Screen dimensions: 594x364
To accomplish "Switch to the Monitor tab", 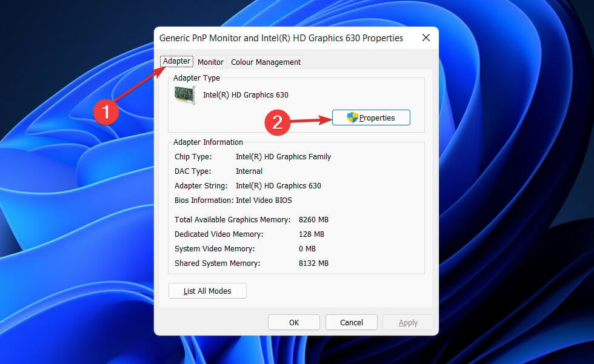I will point(211,62).
